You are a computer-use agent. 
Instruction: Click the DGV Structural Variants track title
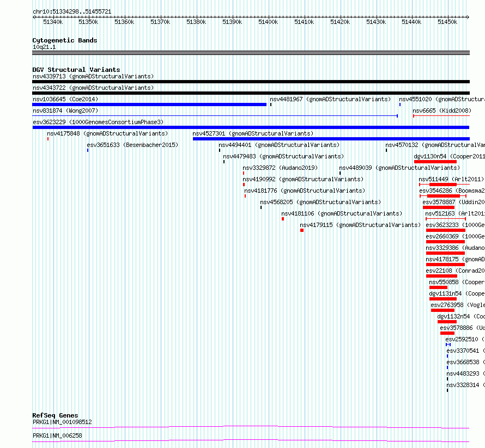pyautogui.click(x=76, y=70)
